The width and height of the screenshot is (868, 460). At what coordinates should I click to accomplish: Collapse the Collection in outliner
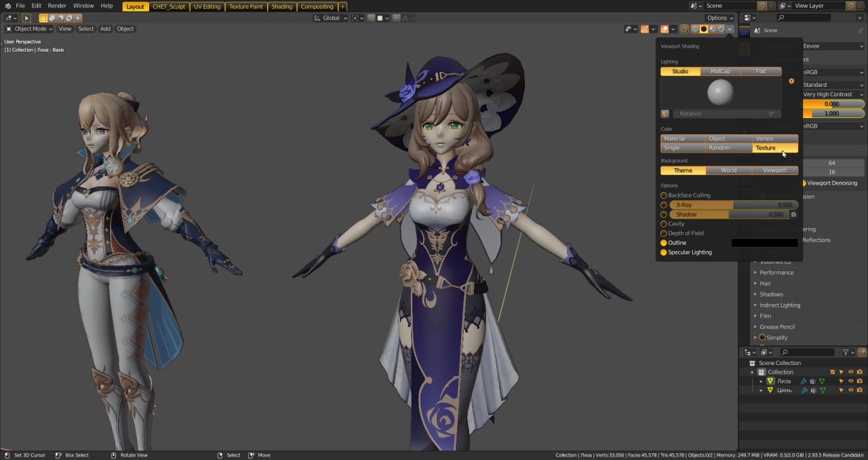click(x=752, y=372)
